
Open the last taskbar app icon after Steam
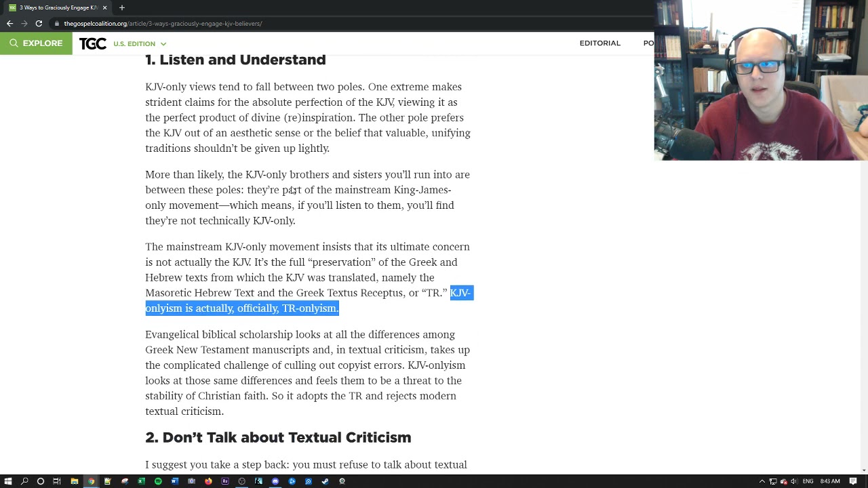(342, 481)
